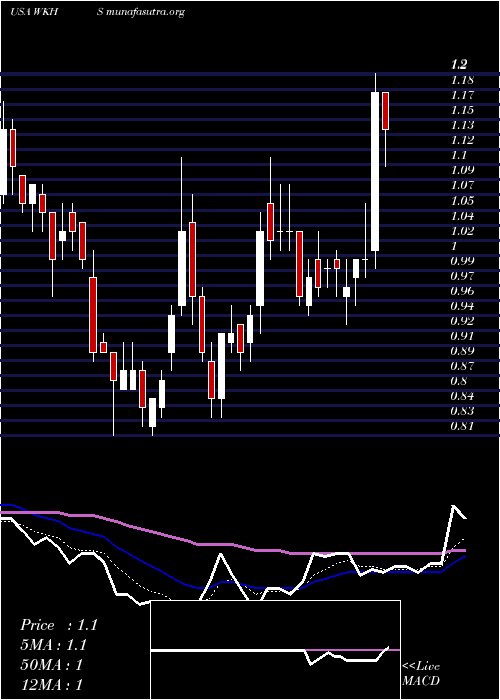The width and height of the screenshot is (500, 700).
Task: Click the last red candlestick at far right
Action: tap(385, 111)
